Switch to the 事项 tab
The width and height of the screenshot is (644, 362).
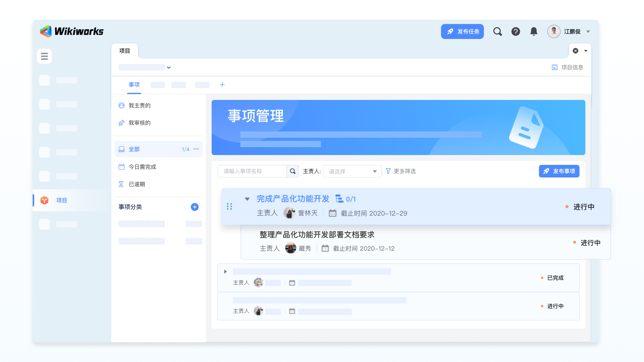point(134,85)
